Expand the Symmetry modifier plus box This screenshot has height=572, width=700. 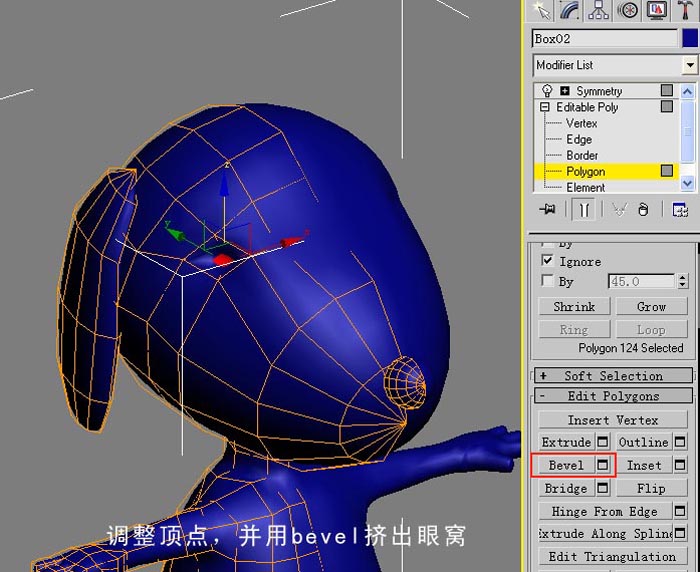(x=565, y=91)
